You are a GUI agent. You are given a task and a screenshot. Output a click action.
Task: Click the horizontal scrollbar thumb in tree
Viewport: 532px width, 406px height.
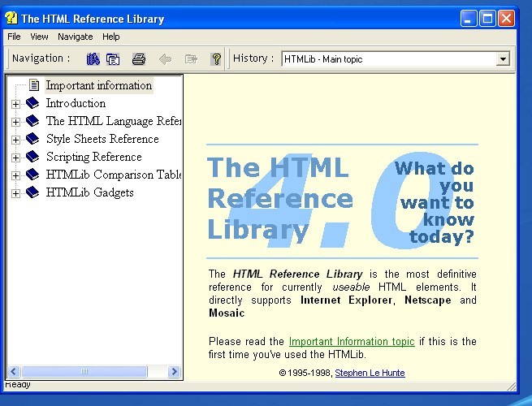click(x=84, y=371)
